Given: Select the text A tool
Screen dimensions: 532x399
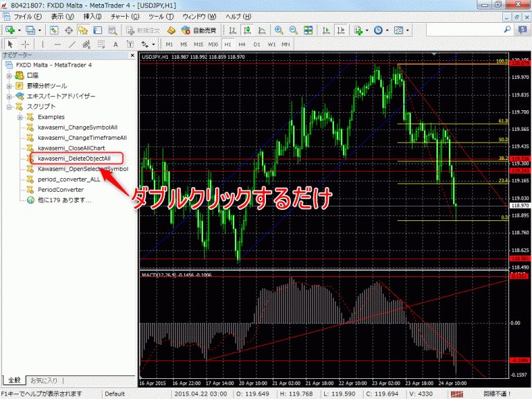Looking at the screenshot, I should click(x=116, y=44).
